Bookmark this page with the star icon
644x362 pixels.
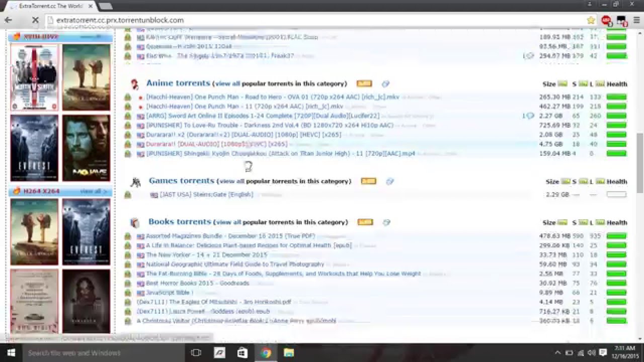point(591,20)
